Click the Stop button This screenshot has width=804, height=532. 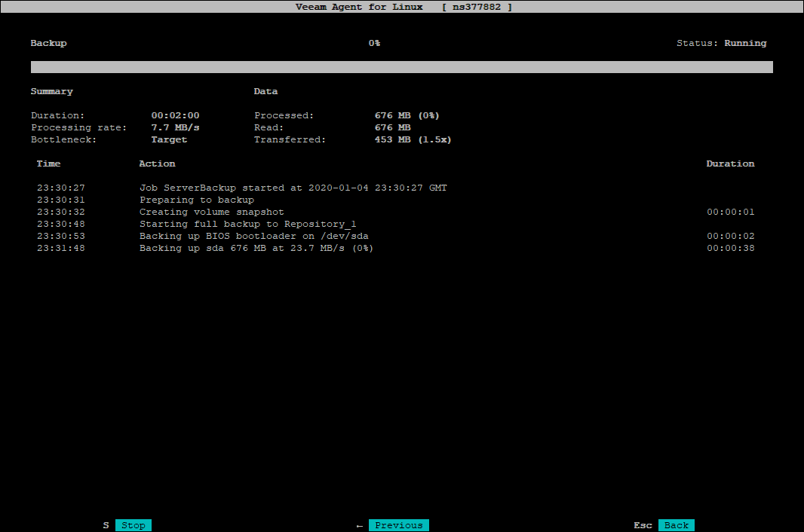[133, 525]
